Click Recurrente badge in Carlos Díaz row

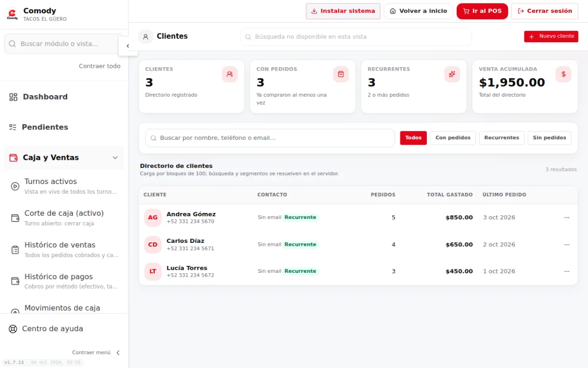300,244
